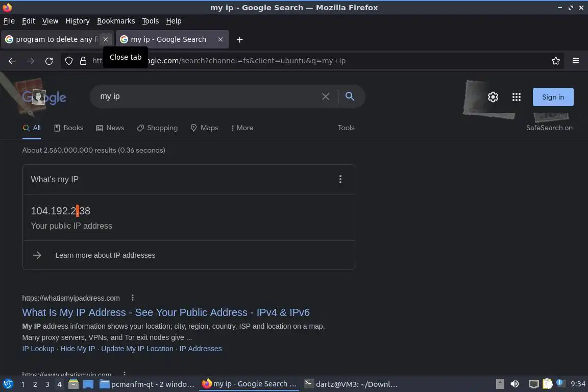The height and width of the screenshot is (392, 588).
Task: Open the File menu
Action: pyautogui.click(x=9, y=21)
